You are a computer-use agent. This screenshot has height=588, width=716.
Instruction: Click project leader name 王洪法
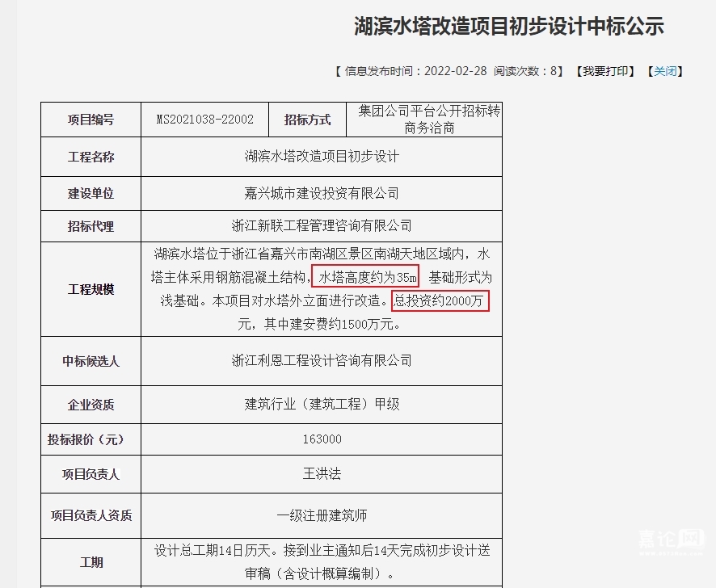pyautogui.click(x=322, y=474)
